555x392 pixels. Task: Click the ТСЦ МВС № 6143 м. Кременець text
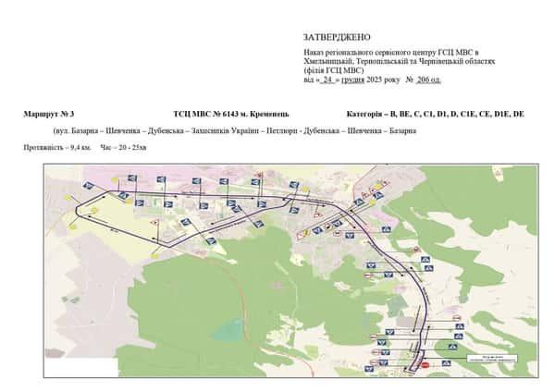231,113
